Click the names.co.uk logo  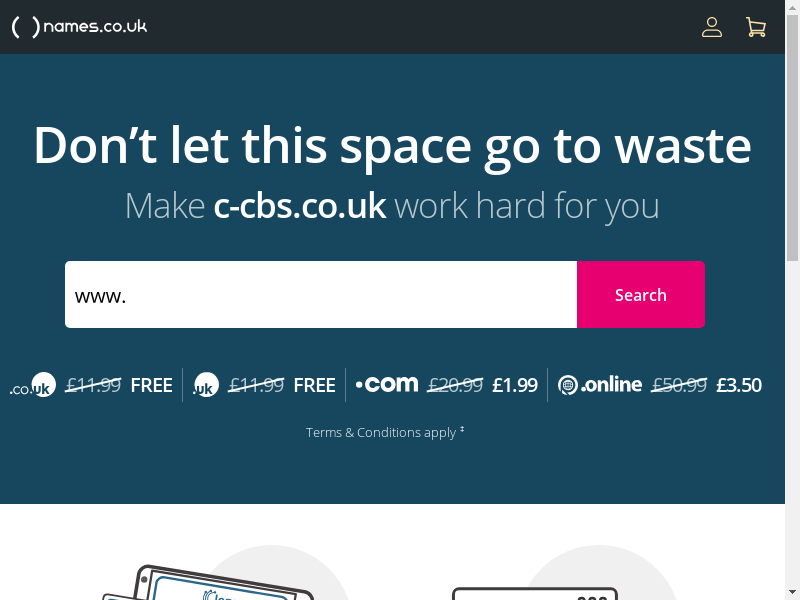[79, 27]
